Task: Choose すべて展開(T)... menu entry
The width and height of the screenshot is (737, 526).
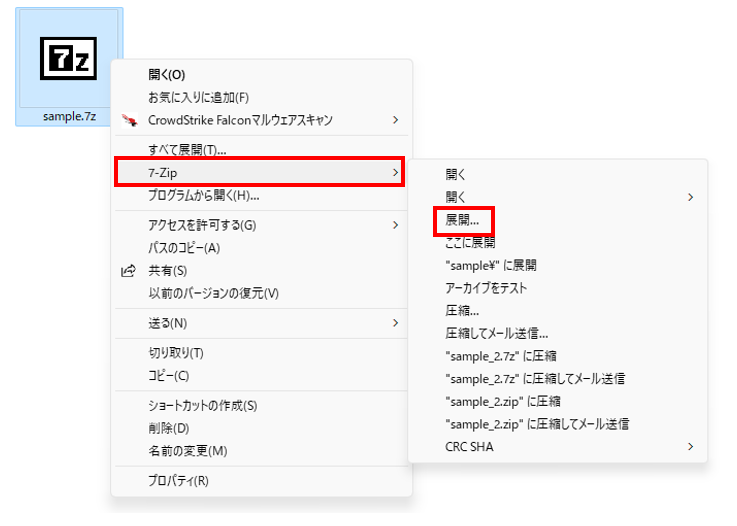Action: 262,150
